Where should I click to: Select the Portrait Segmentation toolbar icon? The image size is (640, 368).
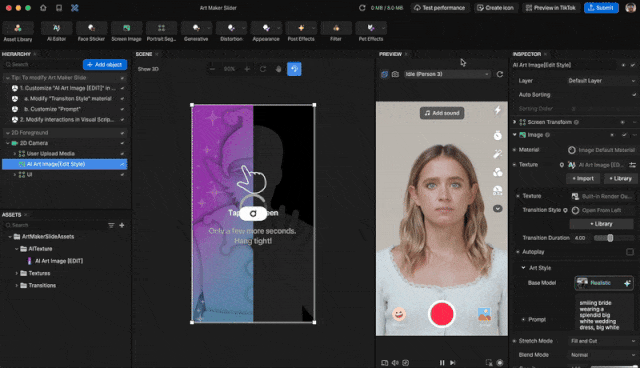click(161, 32)
